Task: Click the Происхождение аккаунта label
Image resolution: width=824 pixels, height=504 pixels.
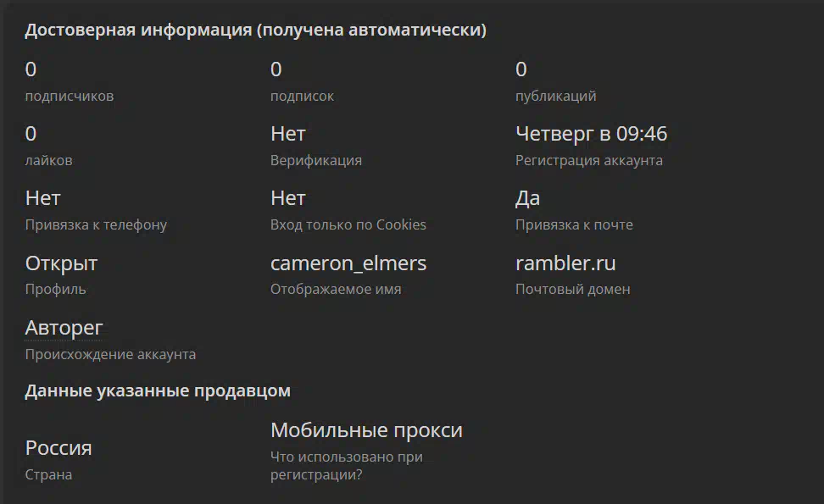Action: click(x=110, y=354)
